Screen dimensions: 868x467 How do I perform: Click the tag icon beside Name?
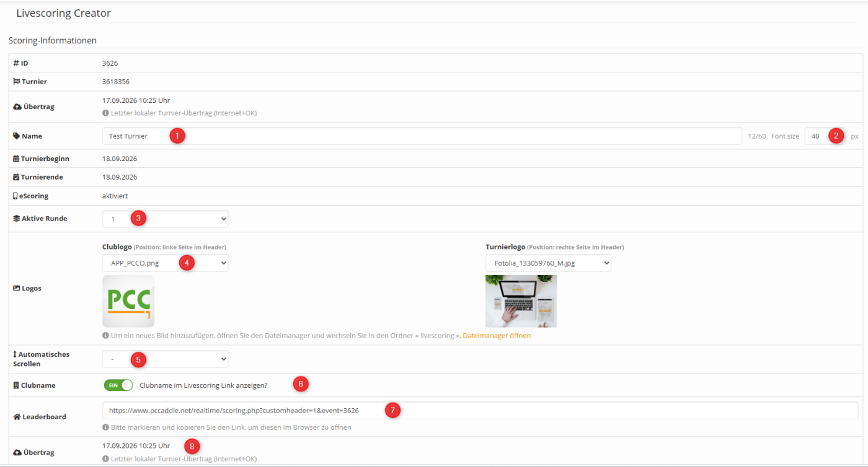pos(17,136)
